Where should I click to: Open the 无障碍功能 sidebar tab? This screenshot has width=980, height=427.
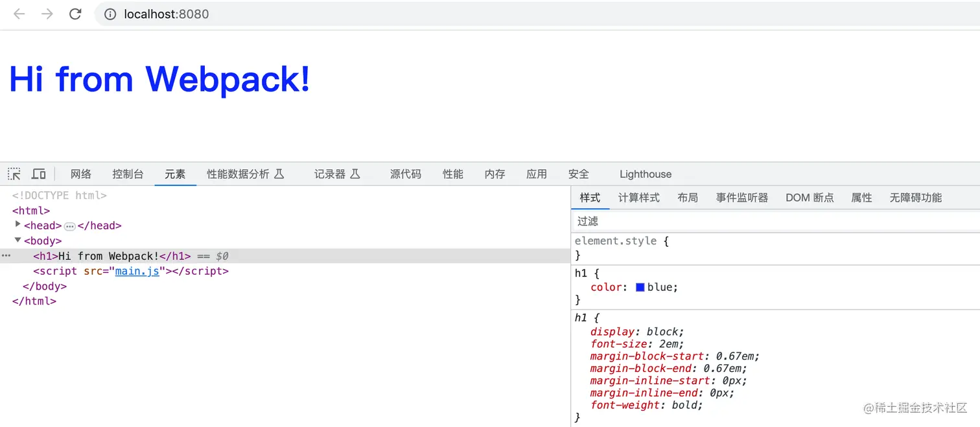916,198
